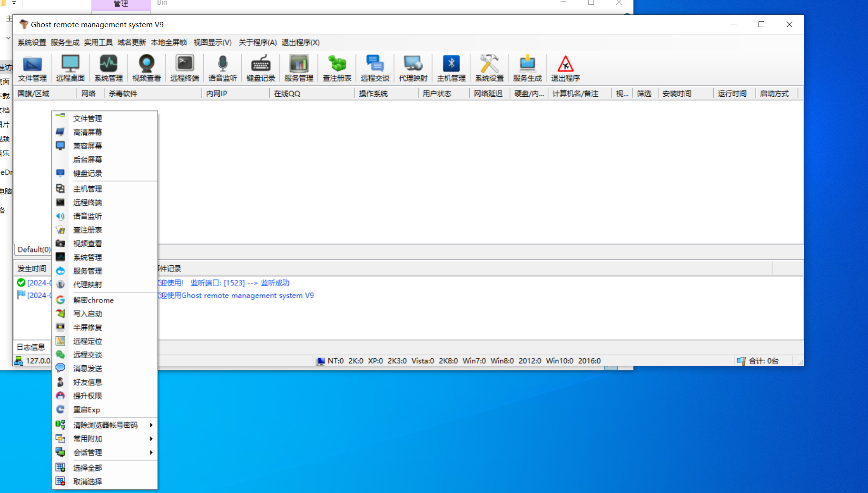Launch 远程桌面 from the toolbar
Screen dimensions: 868x493
pos(70,68)
